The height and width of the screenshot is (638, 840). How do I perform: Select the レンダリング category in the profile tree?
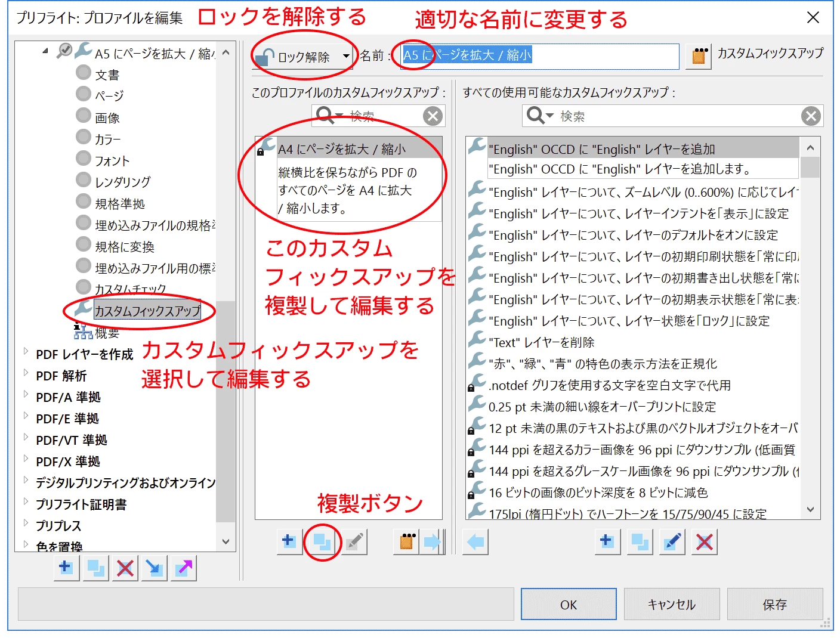123,182
